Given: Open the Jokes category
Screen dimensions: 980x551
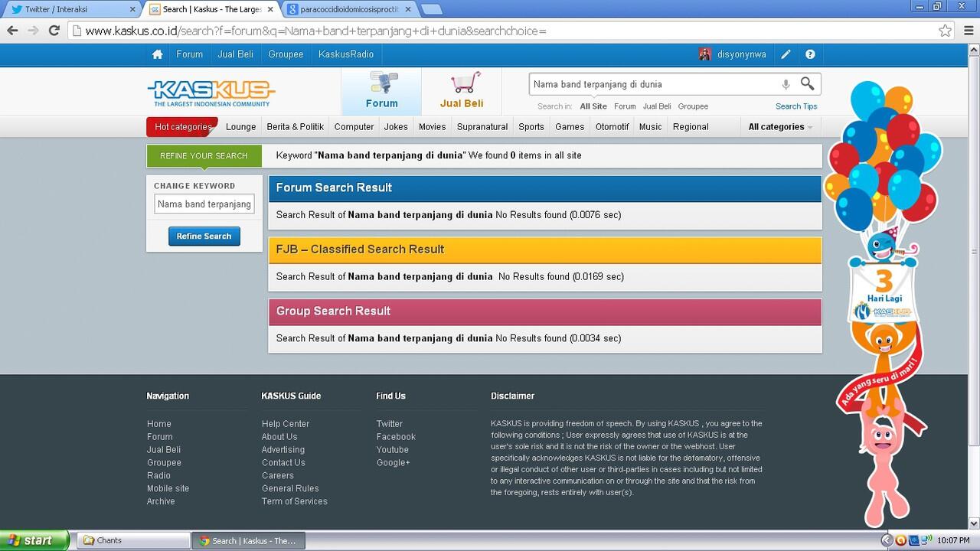Looking at the screenshot, I should [396, 127].
